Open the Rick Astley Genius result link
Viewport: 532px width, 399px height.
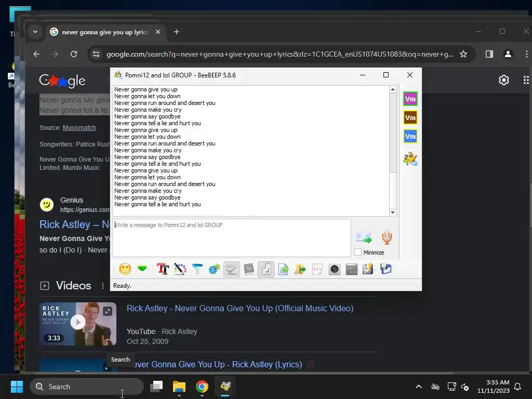point(75,224)
